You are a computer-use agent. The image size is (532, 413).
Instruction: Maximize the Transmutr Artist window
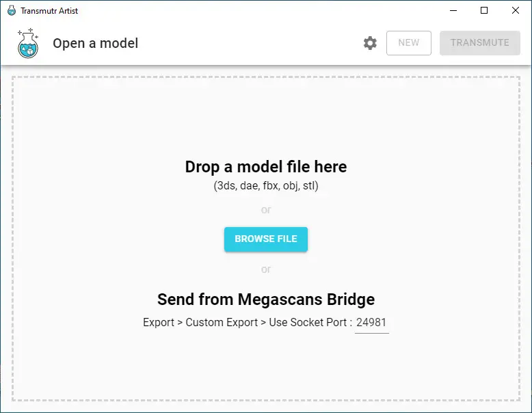tap(484, 10)
